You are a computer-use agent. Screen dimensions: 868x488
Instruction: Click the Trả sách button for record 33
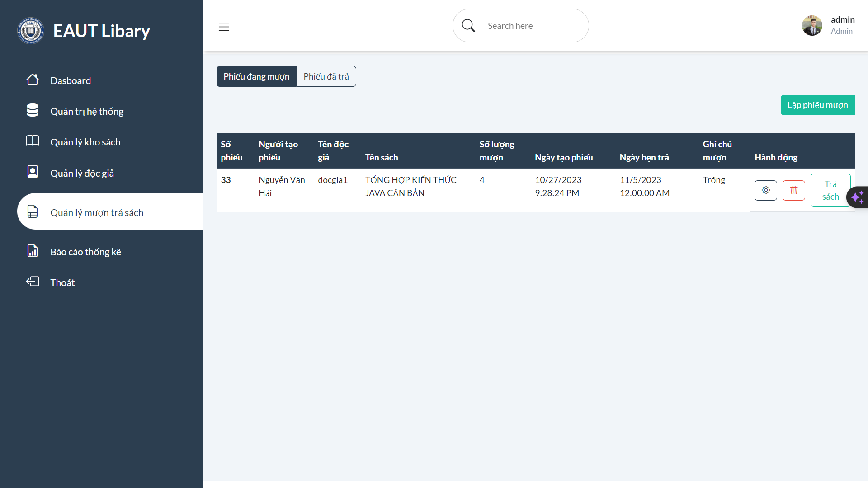pyautogui.click(x=830, y=190)
